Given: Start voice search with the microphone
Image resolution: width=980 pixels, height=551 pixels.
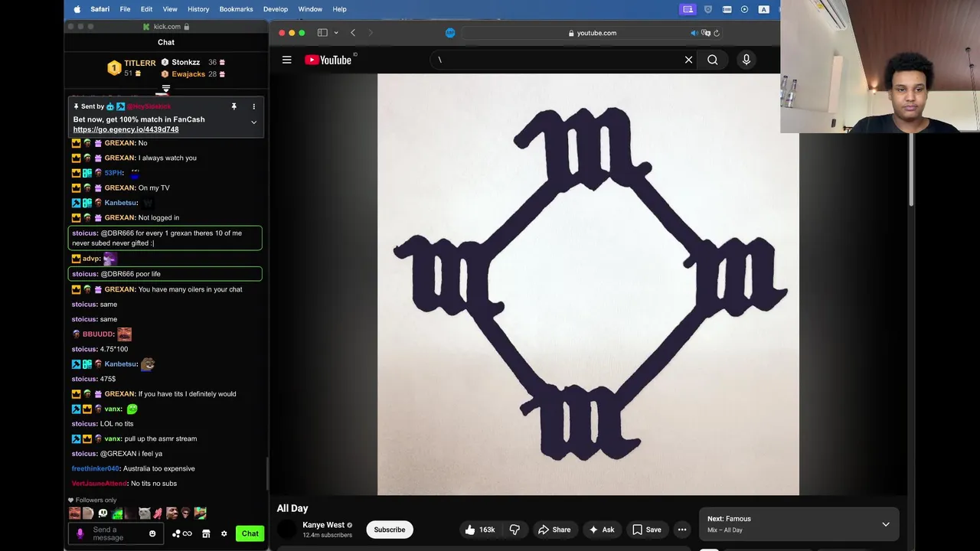Looking at the screenshot, I should click(746, 60).
